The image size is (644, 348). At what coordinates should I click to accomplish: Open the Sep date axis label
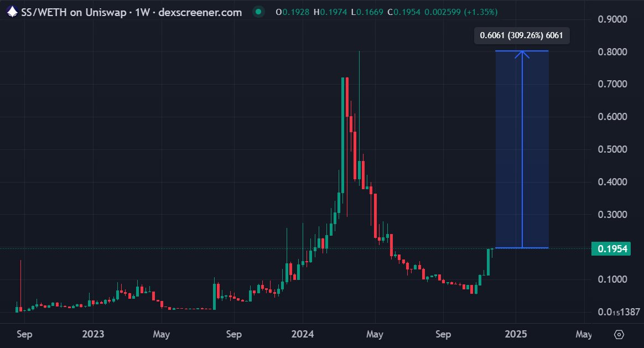pos(24,334)
